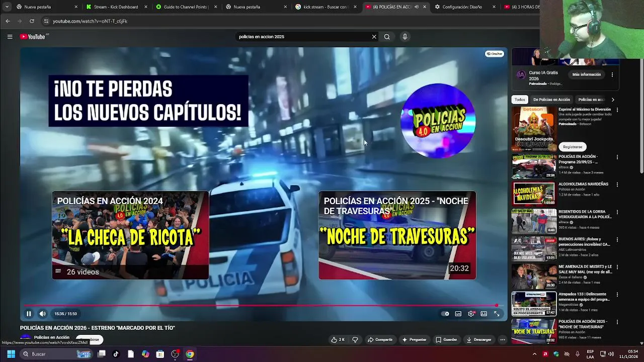This screenshot has width=644, height=362.
Task: Start voice search with the microphone icon
Action: (405, 37)
